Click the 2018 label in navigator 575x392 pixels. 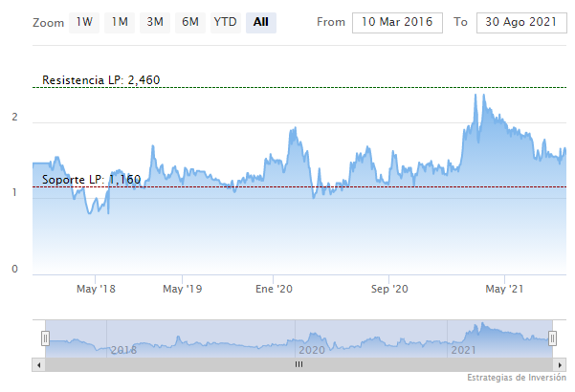click(123, 350)
